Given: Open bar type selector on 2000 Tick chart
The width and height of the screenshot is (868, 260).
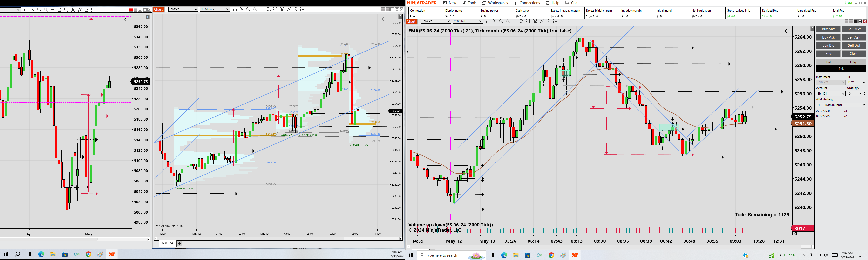Looking at the screenshot, I should click(488, 21).
